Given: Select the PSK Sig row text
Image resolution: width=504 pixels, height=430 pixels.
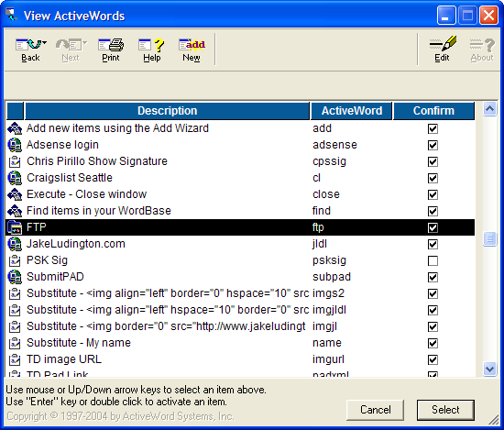Looking at the screenshot, I should pos(47,260).
